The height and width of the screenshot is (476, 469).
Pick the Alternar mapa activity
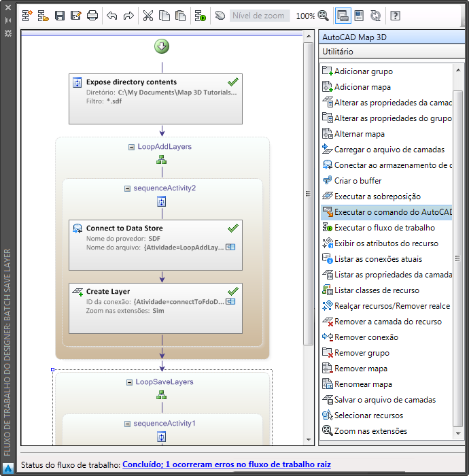click(x=387, y=134)
